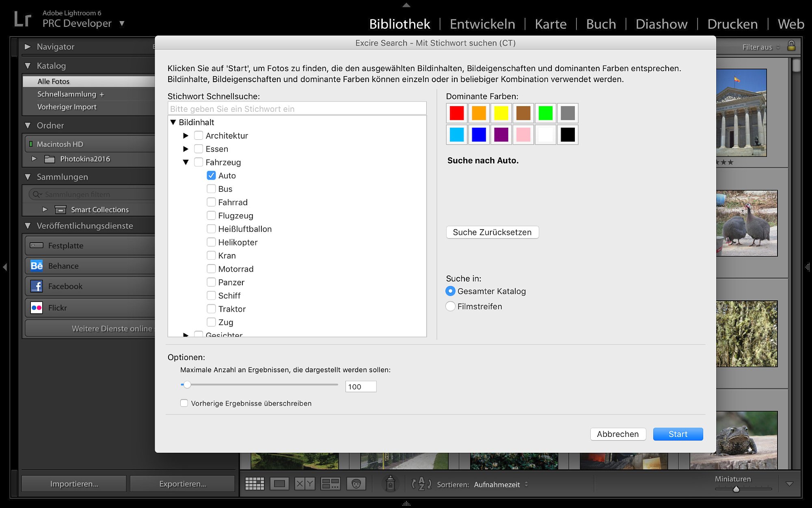Check the Motorrad checkbox
Screen dimensions: 812x508
click(211, 269)
